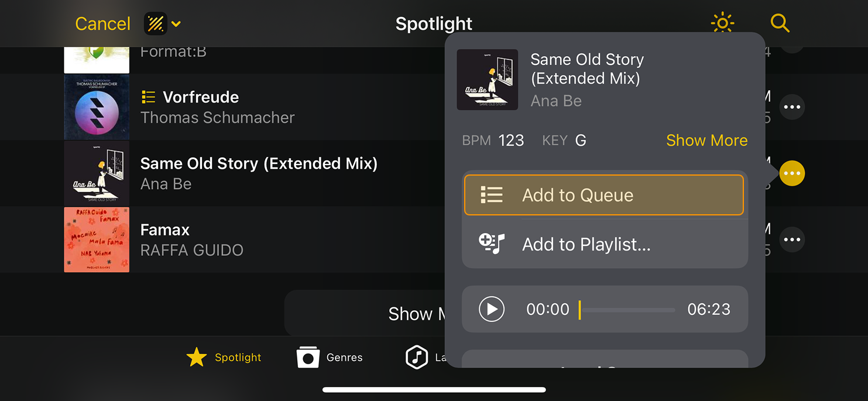The height and width of the screenshot is (401, 868).
Task: Tap the Beatport source logo icon
Action: pos(155,24)
